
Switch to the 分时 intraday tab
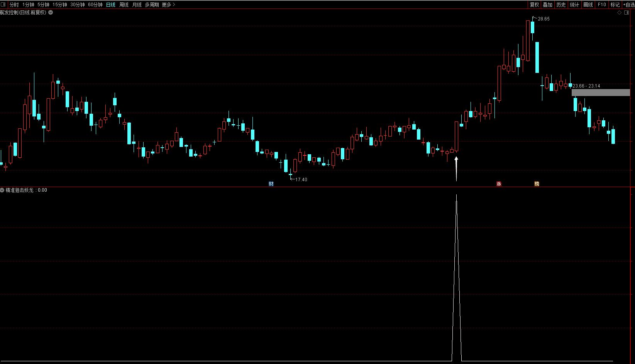(x=14, y=5)
